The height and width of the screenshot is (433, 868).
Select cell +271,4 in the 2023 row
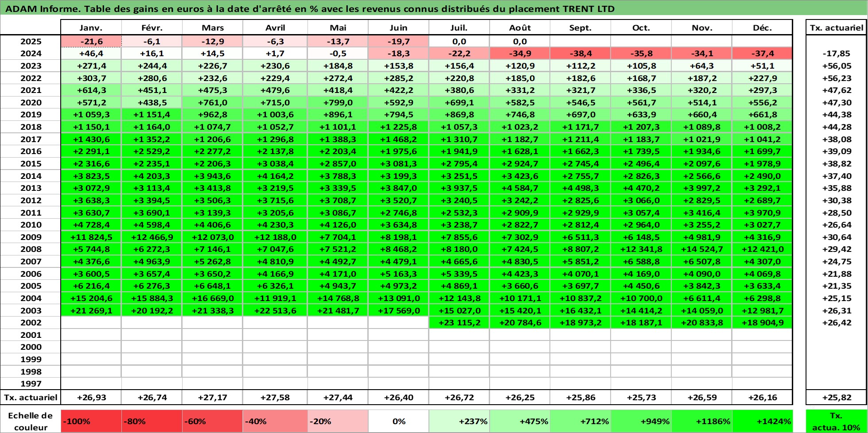[x=91, y=66]
